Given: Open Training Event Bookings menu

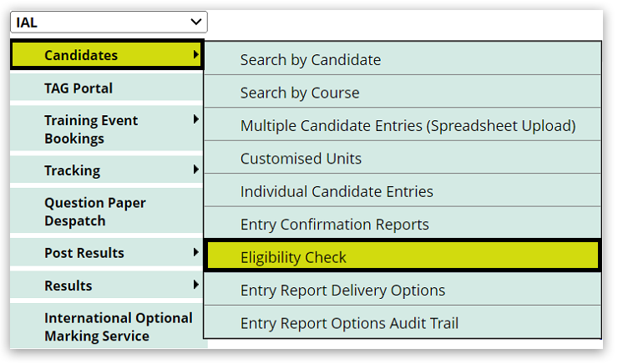Looking at the screenshot, I should pyautogui.click(x=91, y=129).
